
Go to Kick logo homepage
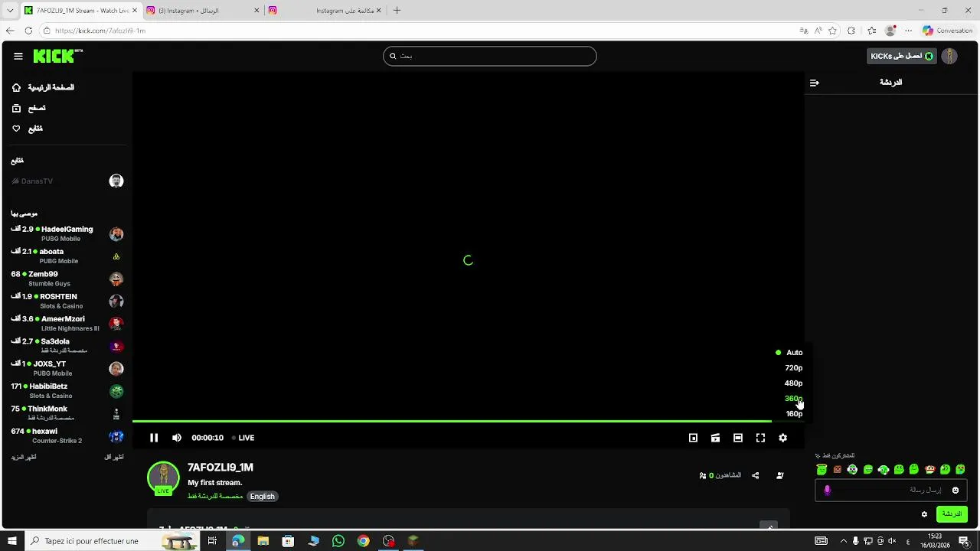pyautogui.click(x=58, y=56)
